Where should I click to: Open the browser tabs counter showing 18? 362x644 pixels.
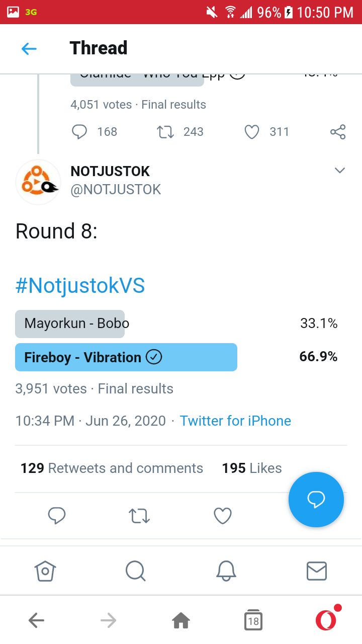click(x=253, y=621)
